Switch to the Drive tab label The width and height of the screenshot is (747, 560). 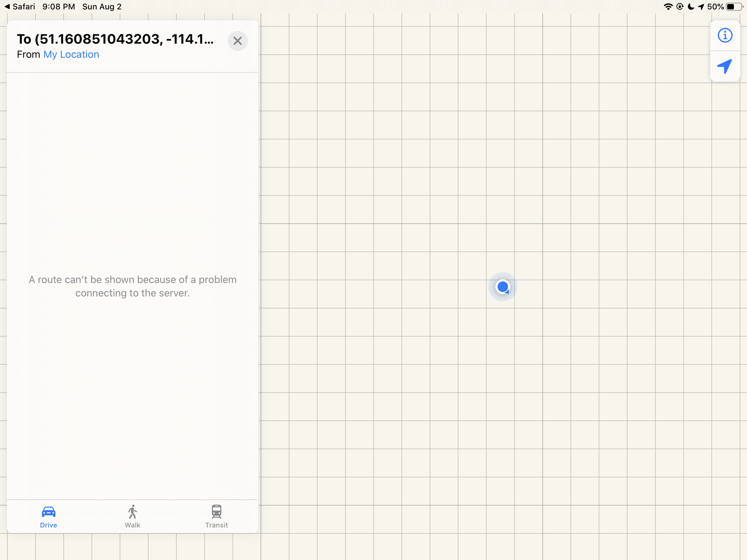click(48, 525)
